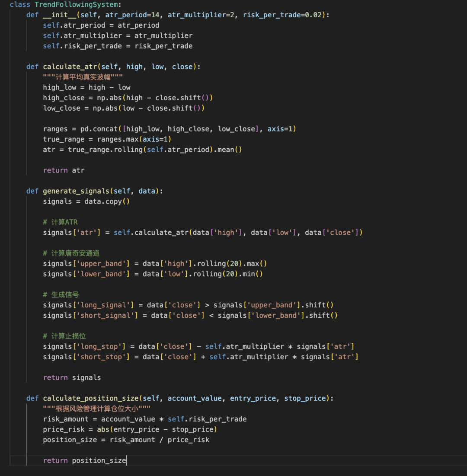Click the 'return position_size' statement
This screenshot has height=476, width=467.
coord(84,460)
